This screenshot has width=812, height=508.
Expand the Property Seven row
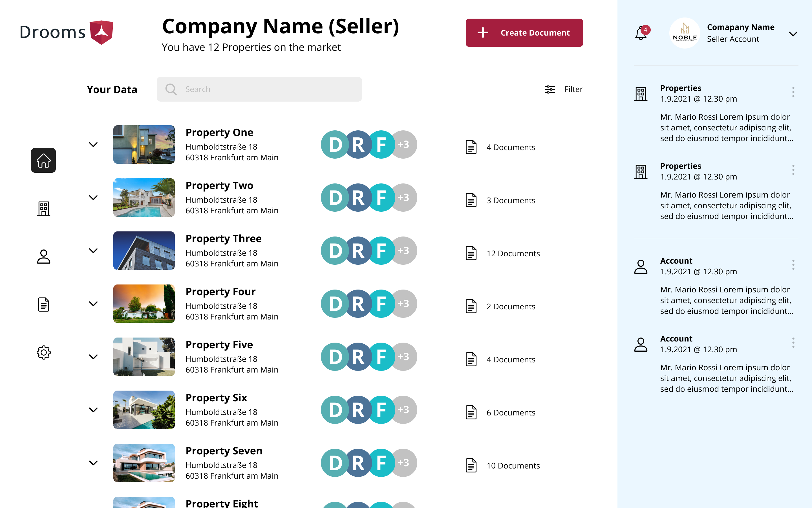[93, 463]
